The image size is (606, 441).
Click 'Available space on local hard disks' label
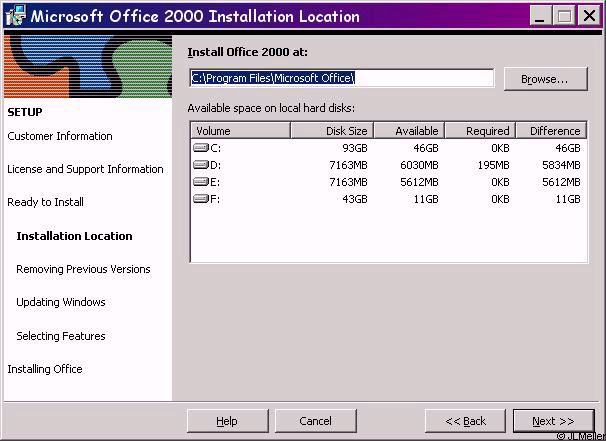[271, 108]
